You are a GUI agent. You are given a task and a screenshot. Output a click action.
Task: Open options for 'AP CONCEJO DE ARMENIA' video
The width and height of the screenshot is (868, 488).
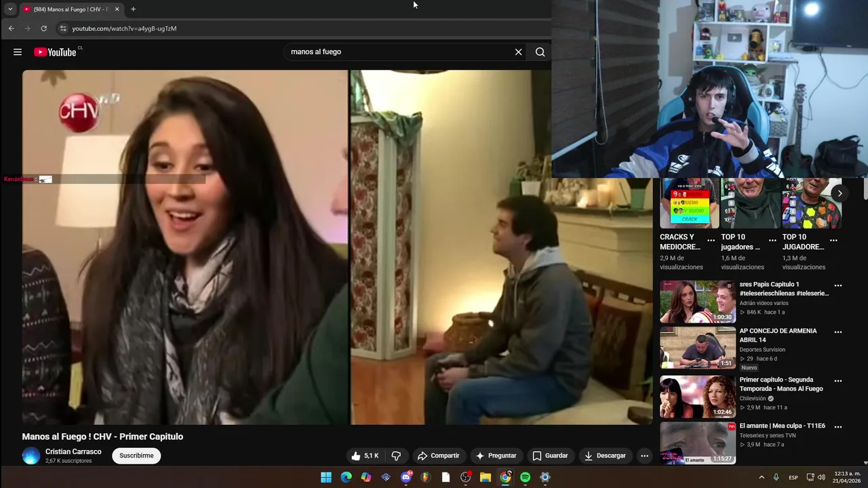(838, 332)
